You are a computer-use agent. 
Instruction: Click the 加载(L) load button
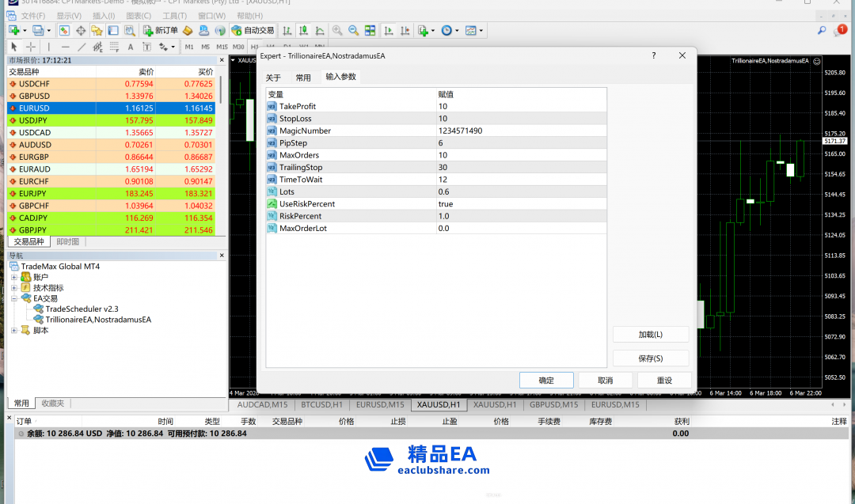coord(650,335)
